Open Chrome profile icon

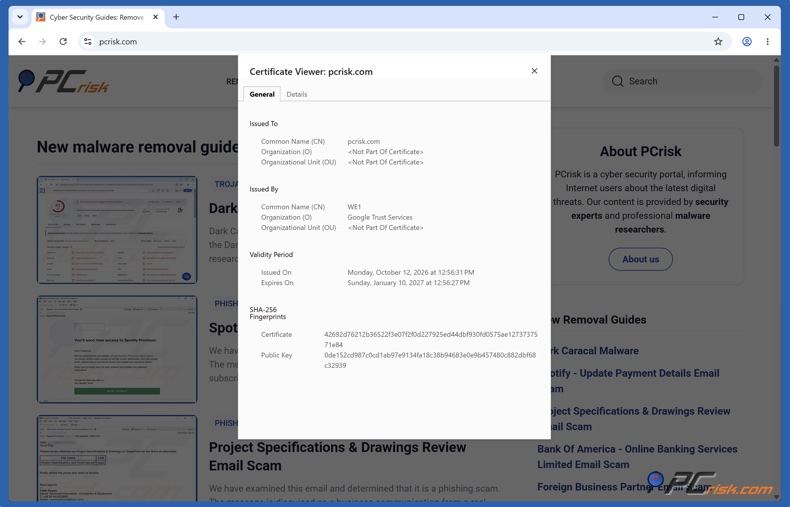[x=747, y=42]
